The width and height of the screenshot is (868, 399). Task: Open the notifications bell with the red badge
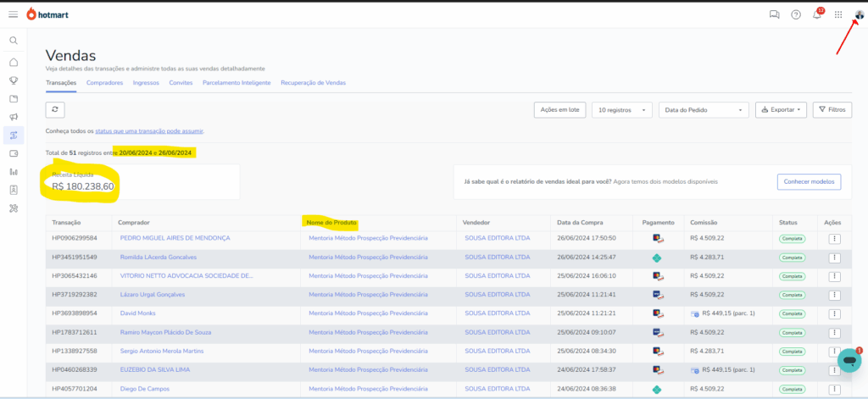818,14
